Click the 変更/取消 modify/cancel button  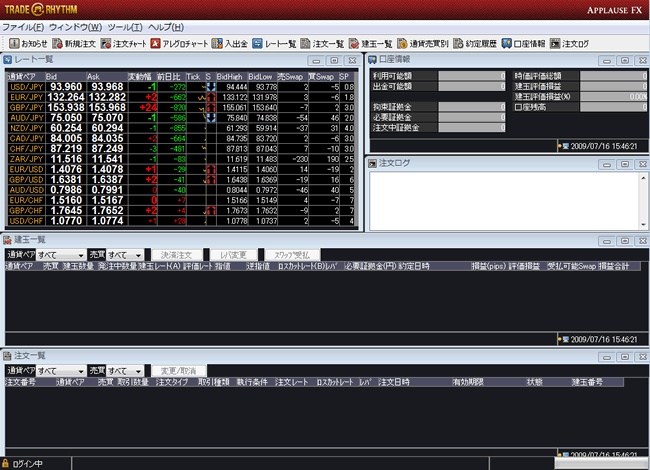click(x=179, y=371)
